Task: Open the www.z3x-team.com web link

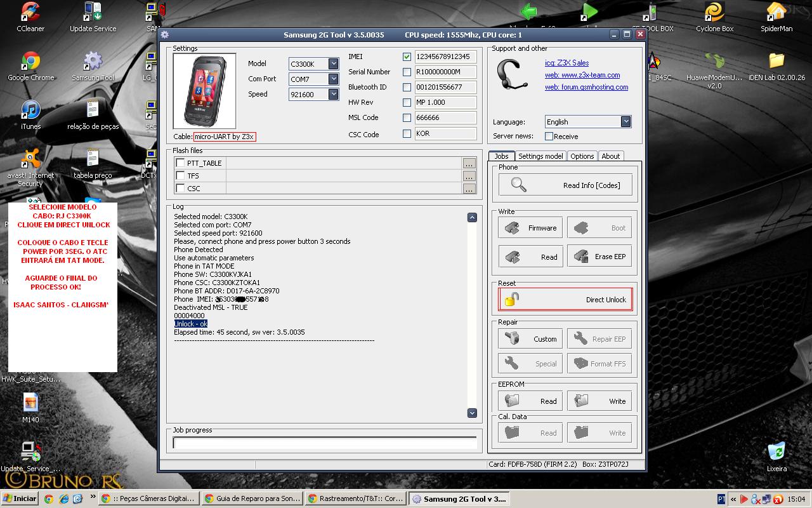Action: (582, 75)
